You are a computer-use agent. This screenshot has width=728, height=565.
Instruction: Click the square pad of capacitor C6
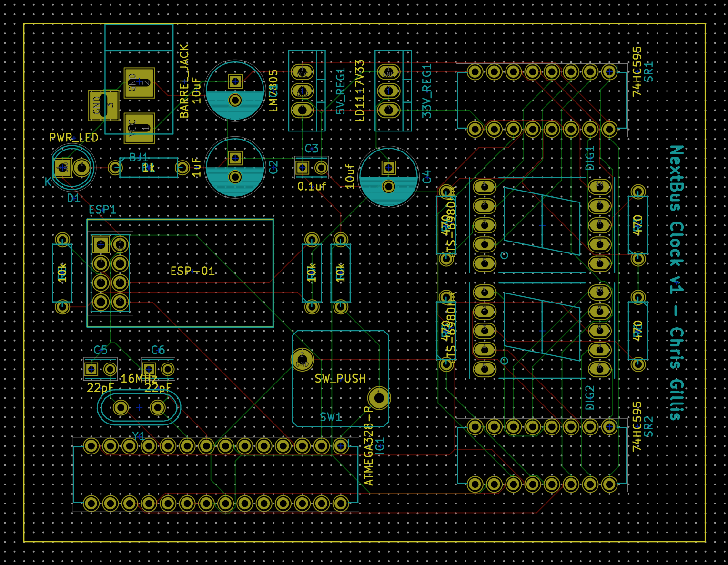tap(149, 369)
